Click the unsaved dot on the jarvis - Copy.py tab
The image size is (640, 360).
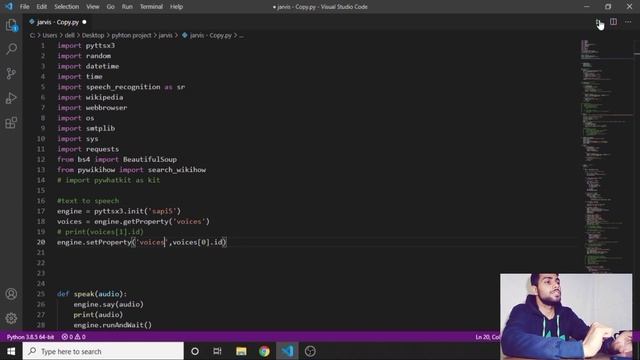point(84,22)
